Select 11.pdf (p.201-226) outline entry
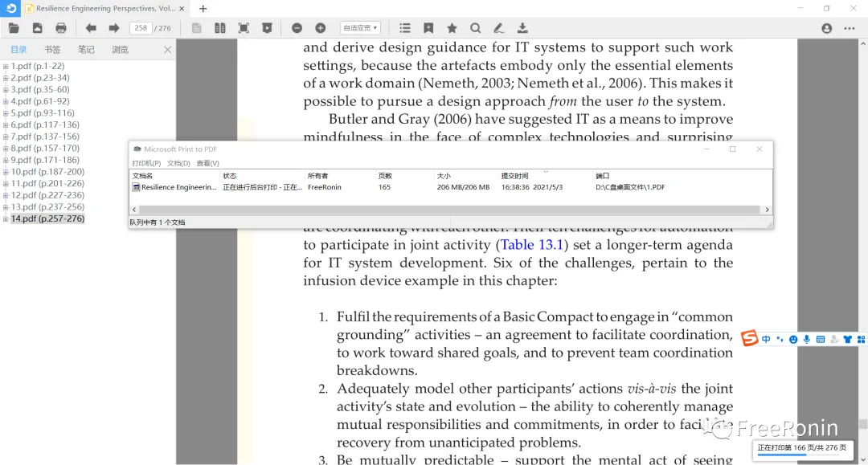Viewport: 868px width, 465px height. [47, 183]
